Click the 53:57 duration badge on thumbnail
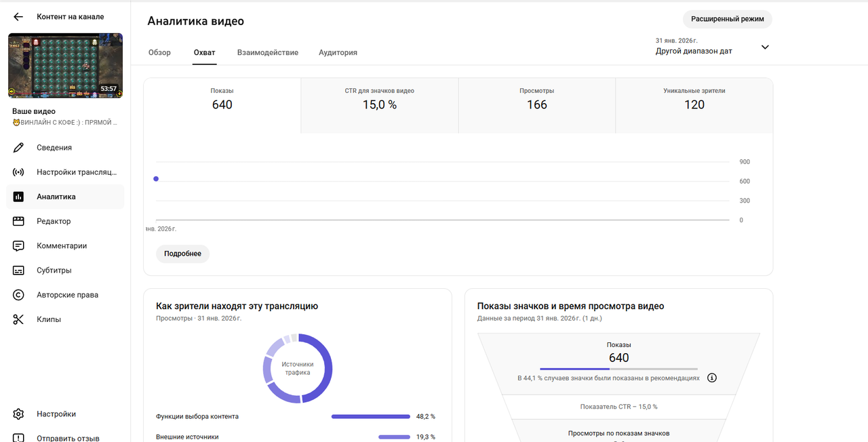The width and height of the screenshot is (868, 442). pyautogui.click(x=108, y=89)
